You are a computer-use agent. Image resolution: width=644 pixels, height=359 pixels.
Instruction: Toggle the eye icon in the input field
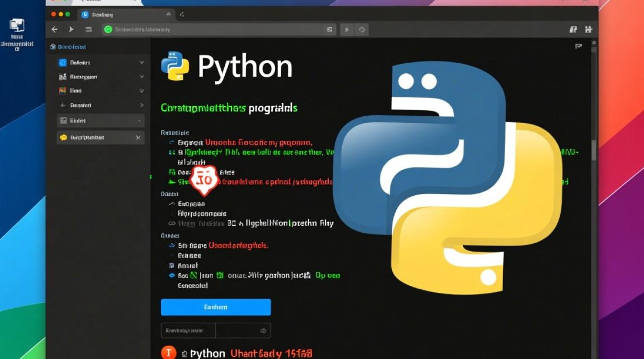[x=263, y=330]
